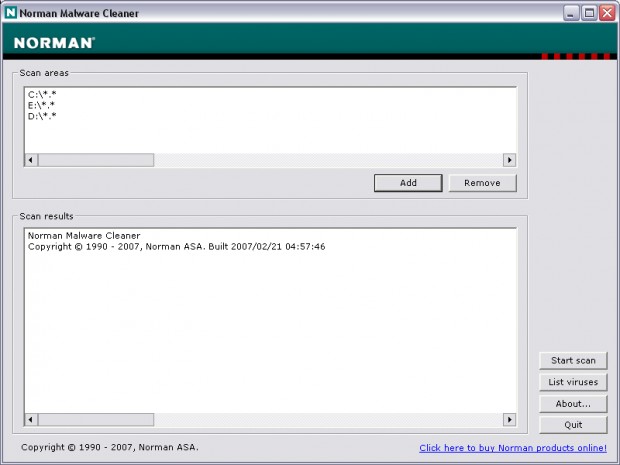
Task: Click the 'Norman Malware Cleaner' line in results
Action: [84, 236]
